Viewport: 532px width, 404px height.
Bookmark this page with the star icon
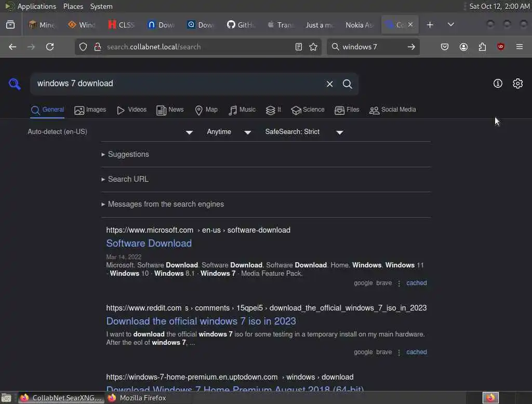(x=313, y=47)
